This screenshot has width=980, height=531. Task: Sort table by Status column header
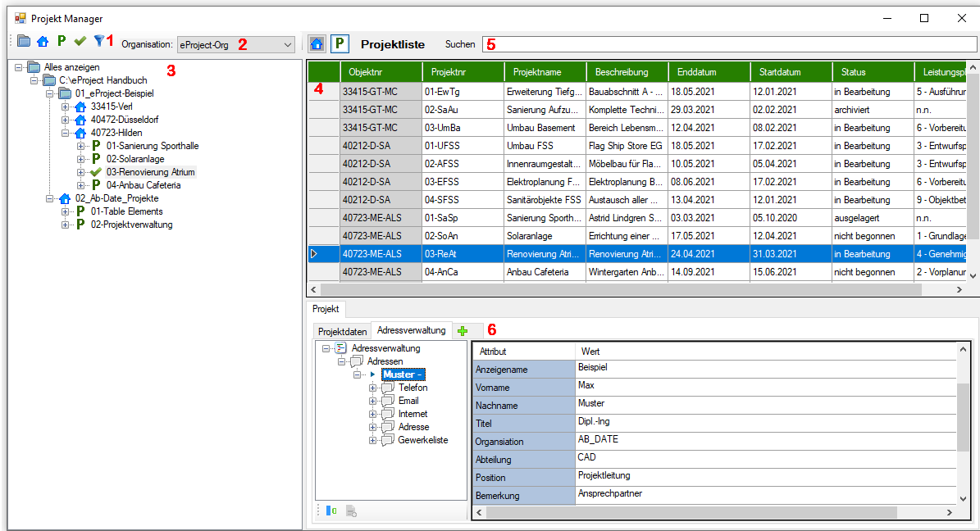[x=873, y=72]
